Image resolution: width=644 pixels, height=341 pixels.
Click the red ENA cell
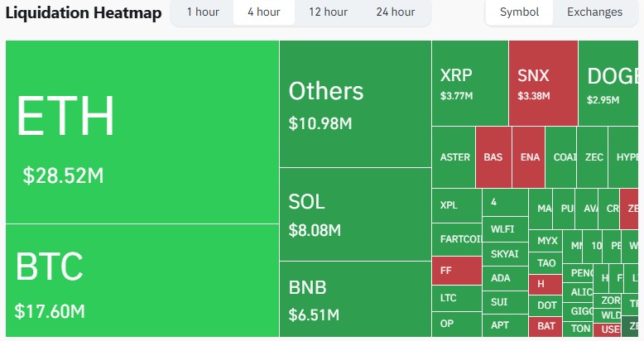click(529, 157)
